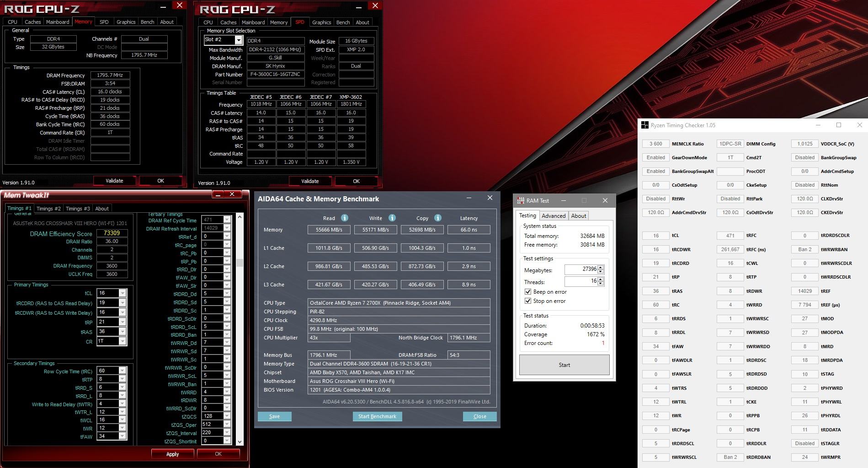868x468 pixels.
Task: Click the tRFC value 471 in Timing Checker
Action: coord(730,236)
